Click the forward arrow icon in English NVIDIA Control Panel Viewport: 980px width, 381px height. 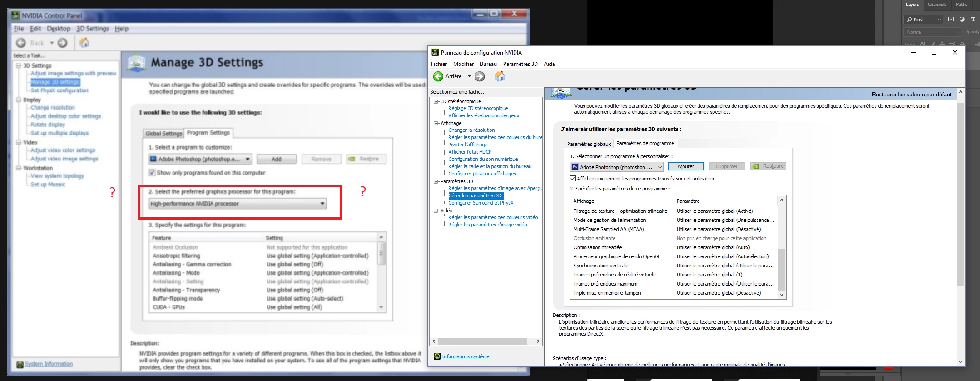(63, 43)
